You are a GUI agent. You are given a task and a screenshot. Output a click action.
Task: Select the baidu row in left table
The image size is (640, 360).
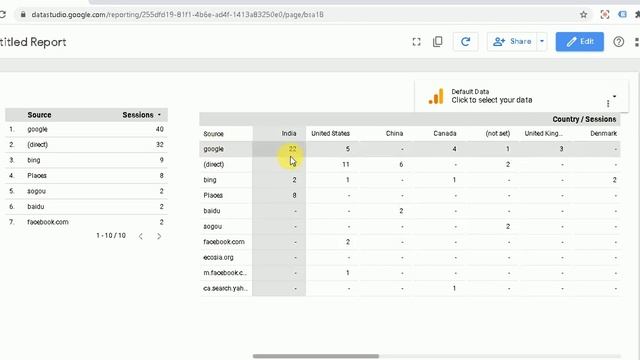[87, 207]
